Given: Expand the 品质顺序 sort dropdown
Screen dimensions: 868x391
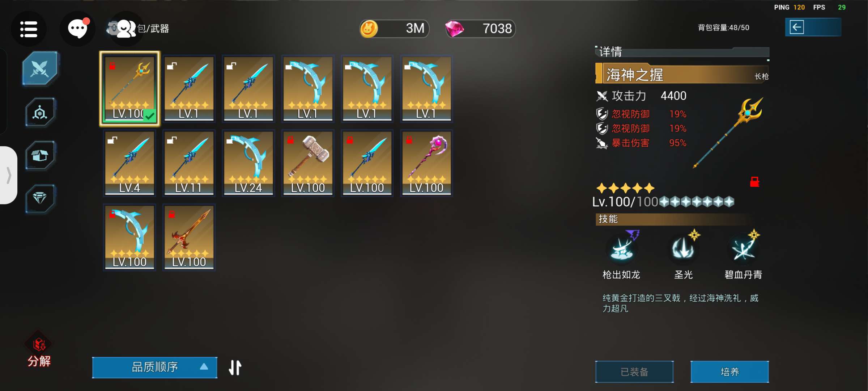Looking at the screenshot, I should (x=155, y=367).
